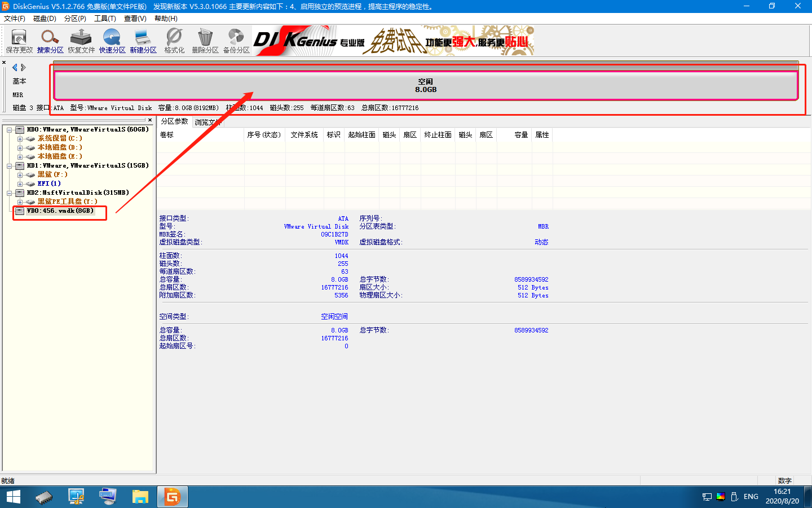Collapse the HD1 disk tree node
The image size is (812, 508).
click(9, 166)
